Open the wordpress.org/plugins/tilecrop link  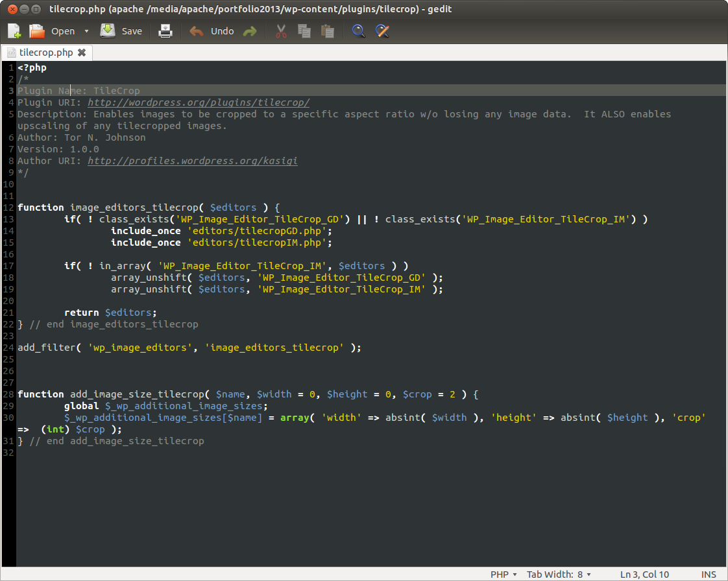point(199,102)
